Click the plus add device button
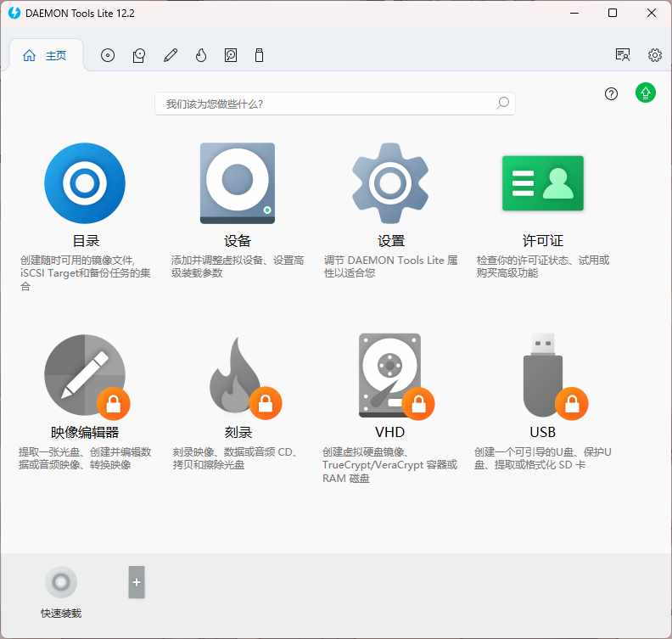 [x=137, y=582]
